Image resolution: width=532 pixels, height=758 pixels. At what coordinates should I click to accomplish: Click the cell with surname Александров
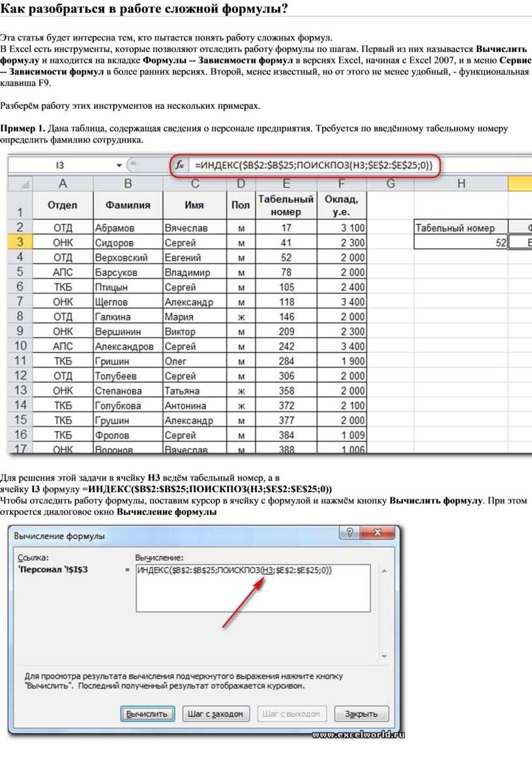(128, 346)
